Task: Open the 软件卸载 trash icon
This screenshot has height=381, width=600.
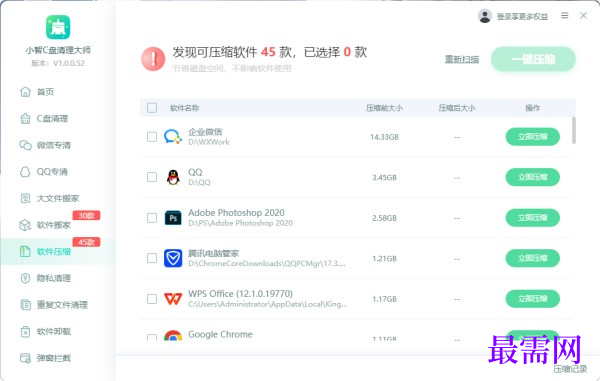Action: [25, 331]
